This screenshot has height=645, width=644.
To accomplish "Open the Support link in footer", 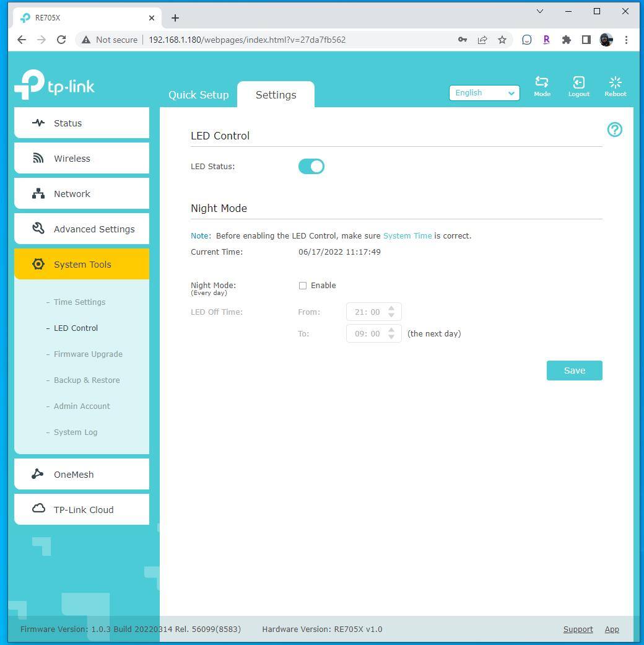I will 578,630.
